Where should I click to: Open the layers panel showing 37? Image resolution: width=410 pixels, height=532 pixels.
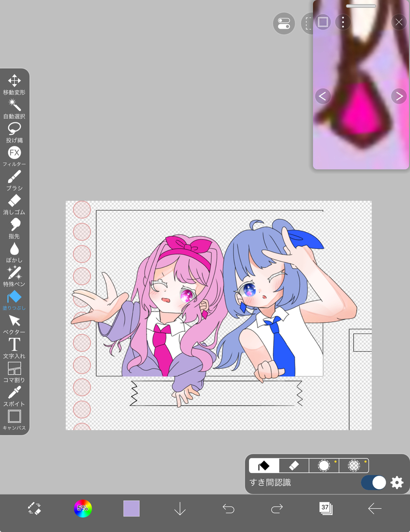click(x=325, y=508)
